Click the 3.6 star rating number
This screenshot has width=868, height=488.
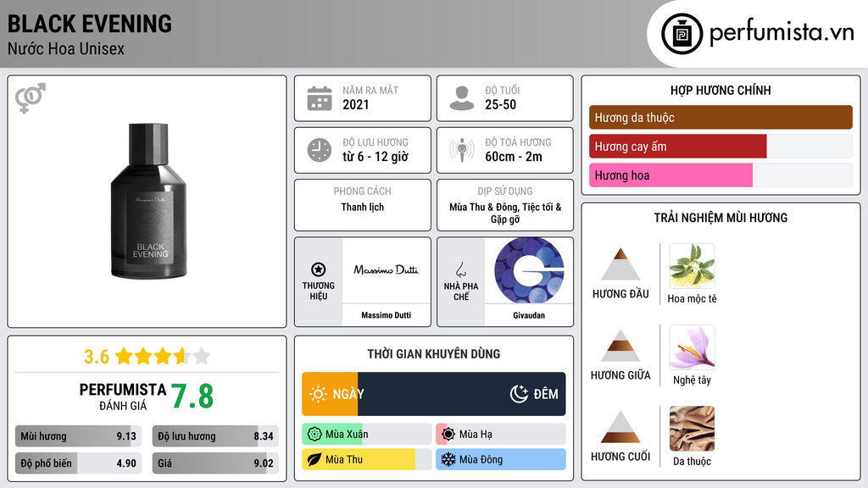click(x=97, y=357)
